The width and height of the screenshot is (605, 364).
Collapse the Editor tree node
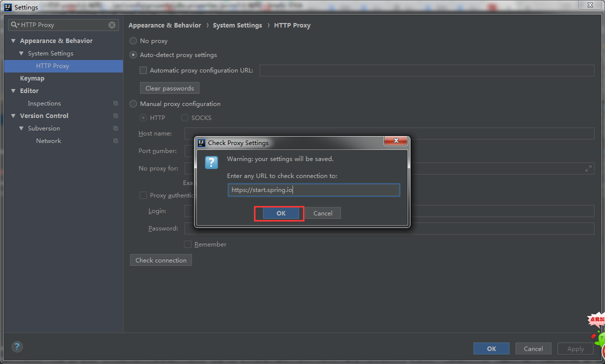13,91
